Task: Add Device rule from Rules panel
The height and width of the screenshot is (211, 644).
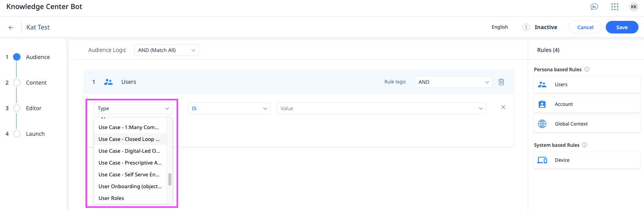Action: 587,160
